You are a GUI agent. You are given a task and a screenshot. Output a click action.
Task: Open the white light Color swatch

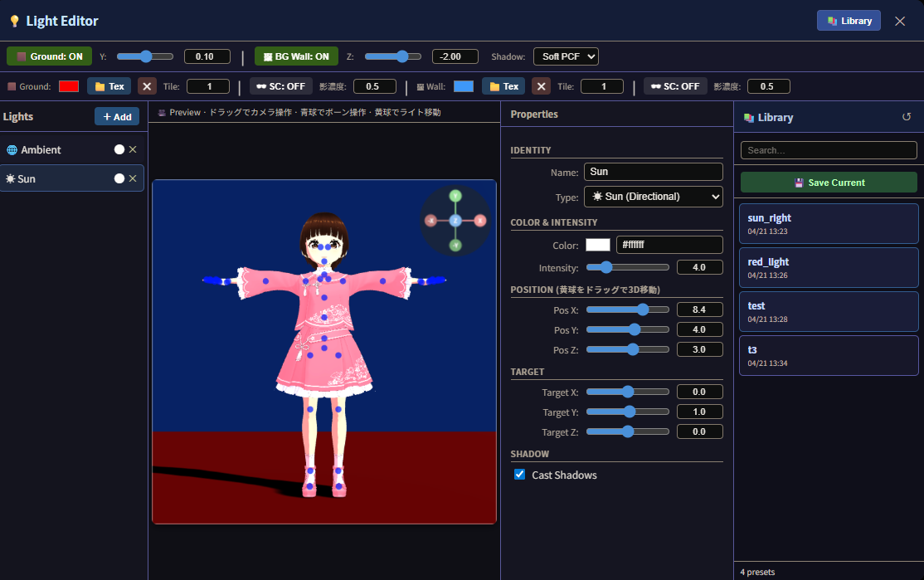(x=597, y=246)
